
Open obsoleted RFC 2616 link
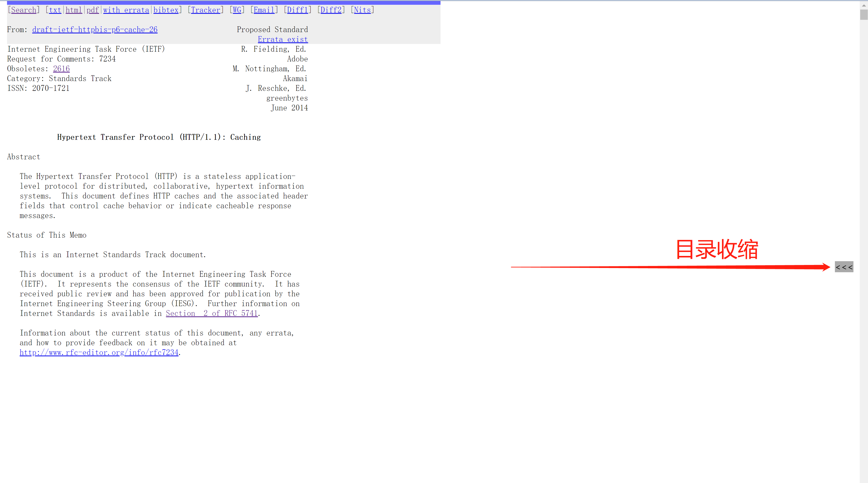61,69
